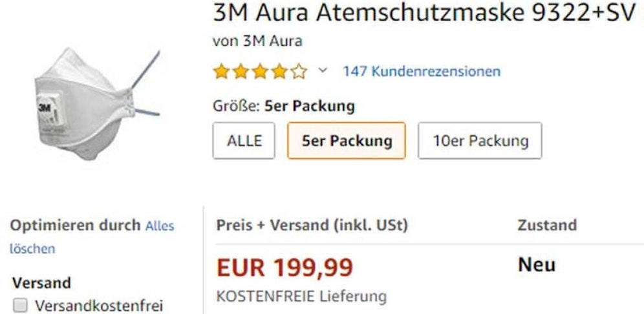Click the EUR 199,99 price

(x=284, y=266)
